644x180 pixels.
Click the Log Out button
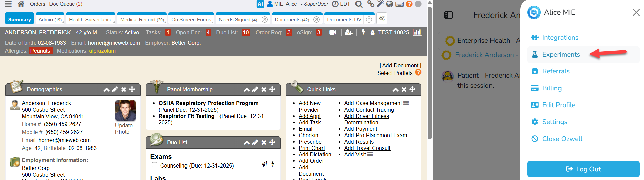[x=583, y=169]
